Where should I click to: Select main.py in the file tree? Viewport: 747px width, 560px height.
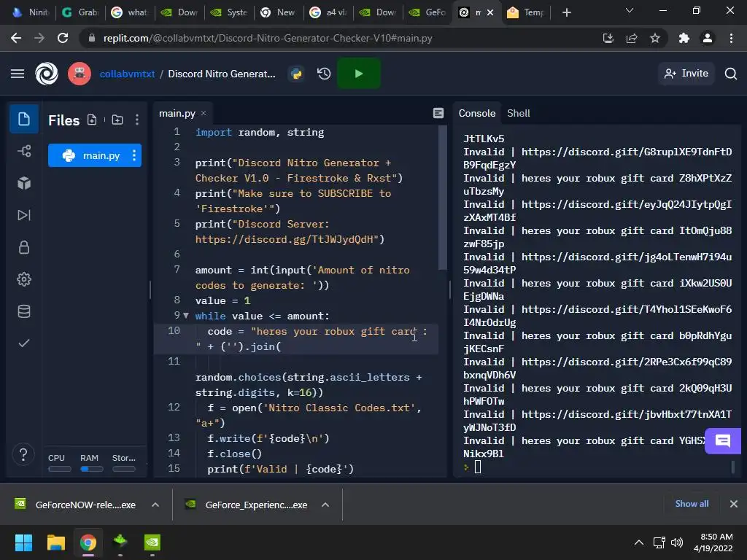(95, 155)
